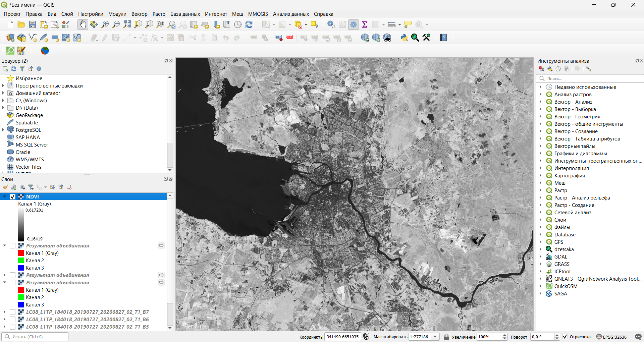Viewport: 644px width, 342px height.
Task: Click the Identify Features tool
Action: tap(331, 24)
